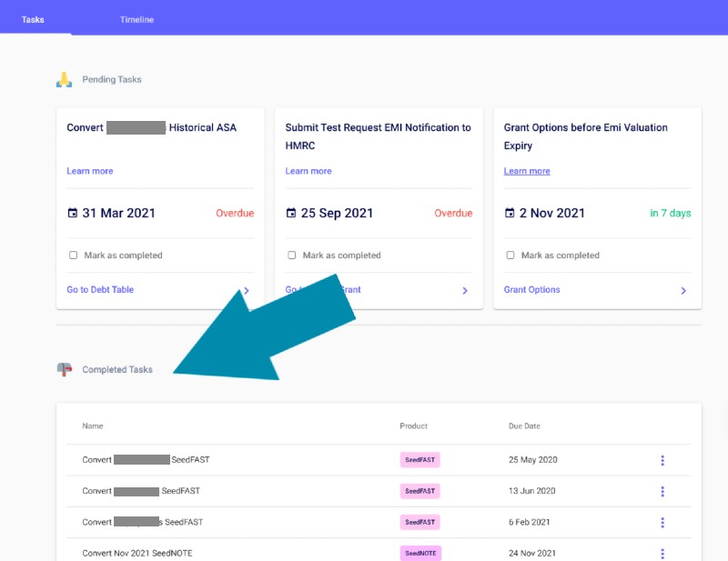
Task: Check Mark as completed on the EMI Notification task
Action: click(x=291, y=255)
